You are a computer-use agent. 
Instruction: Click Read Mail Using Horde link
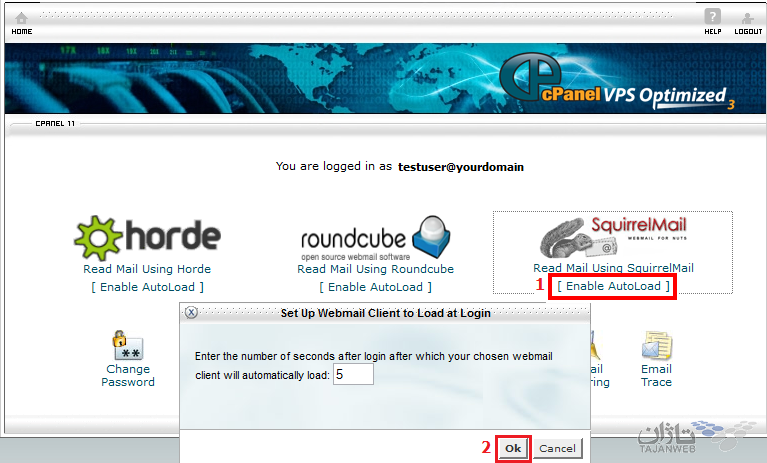tap(147, 269)
